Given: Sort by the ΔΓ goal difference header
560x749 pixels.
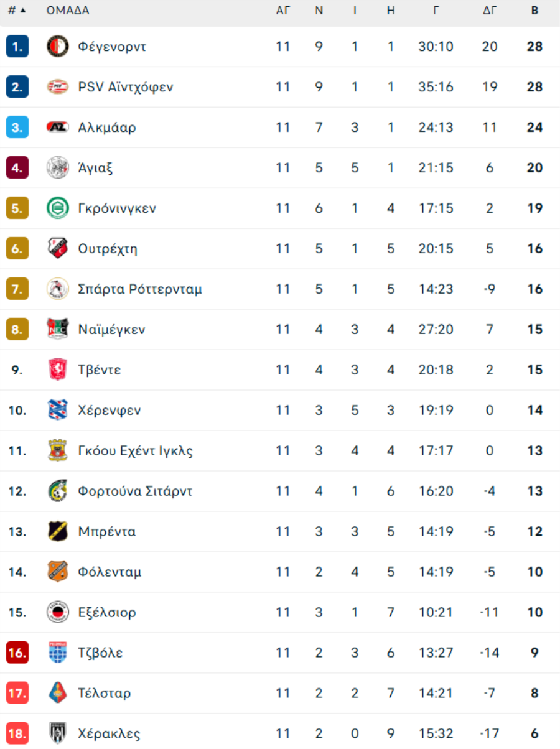Looking at the screenshot, I should [x=490, y=11].
